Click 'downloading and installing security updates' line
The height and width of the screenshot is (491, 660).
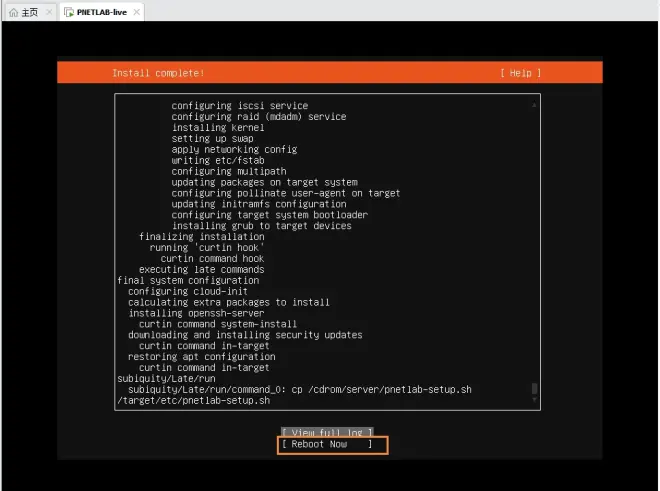click(x=245, y=335)
